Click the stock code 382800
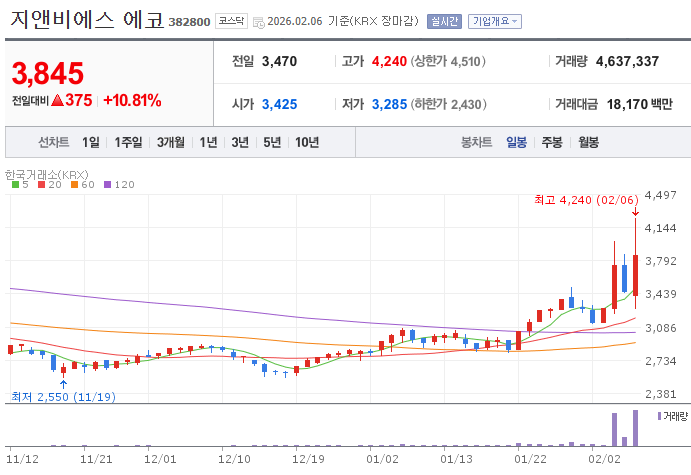691x475 pixels. 189,22
